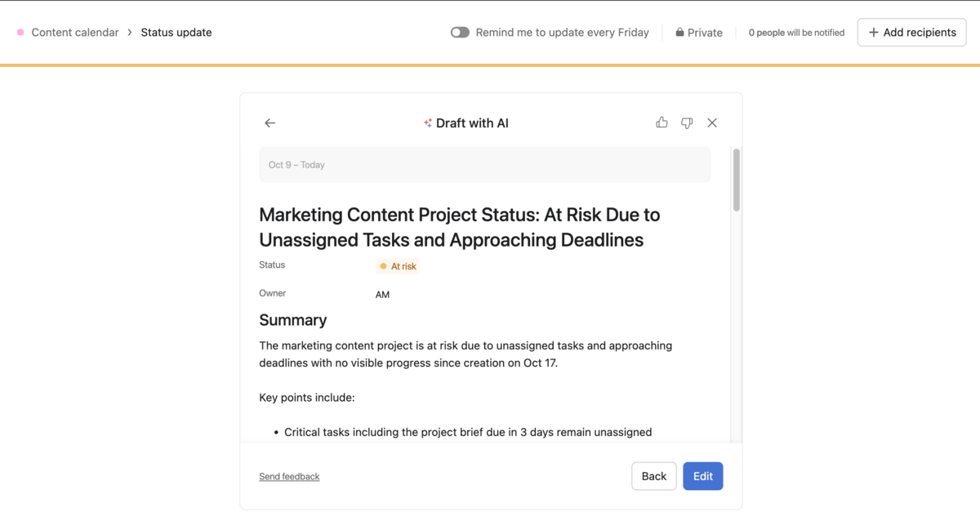Viewport: 980px width, 521px height.
Task: Click the plus icon on Add recipients
Action: pos(873,32)
